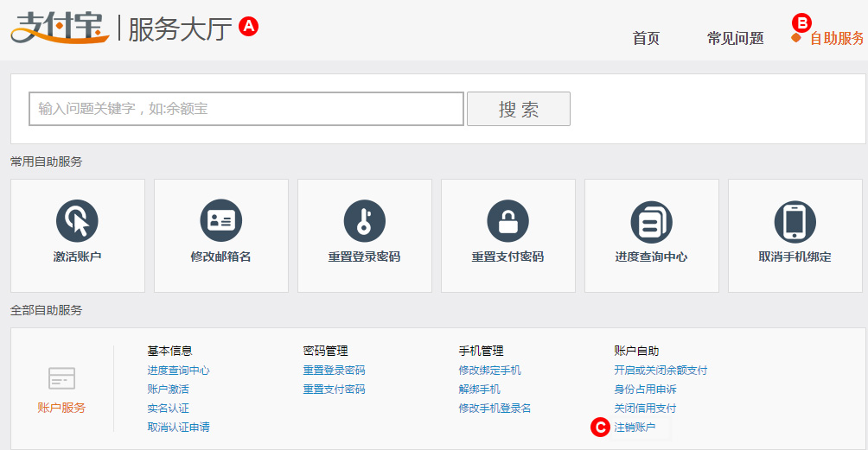This screenshot has width=868, height=450.
Task: Open 重置登录密码 link under 密码管理
Action: pyautogui.click(x=334, y=371)
